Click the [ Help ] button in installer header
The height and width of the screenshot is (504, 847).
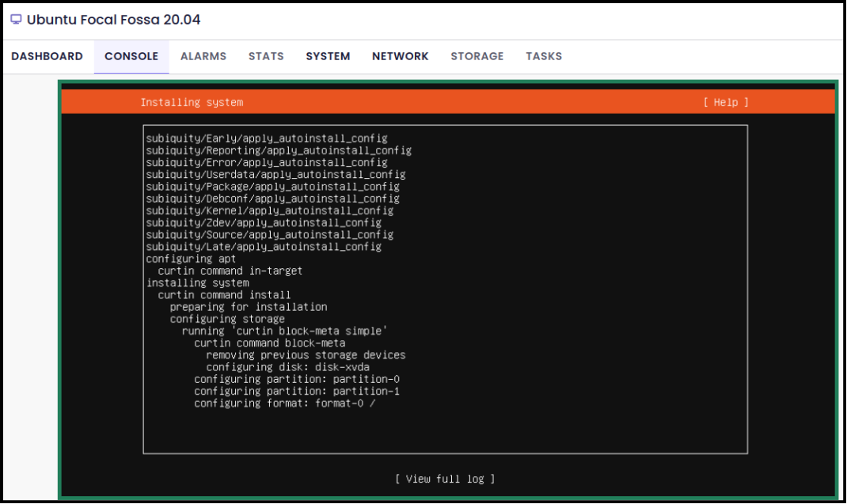click(725, 102)
